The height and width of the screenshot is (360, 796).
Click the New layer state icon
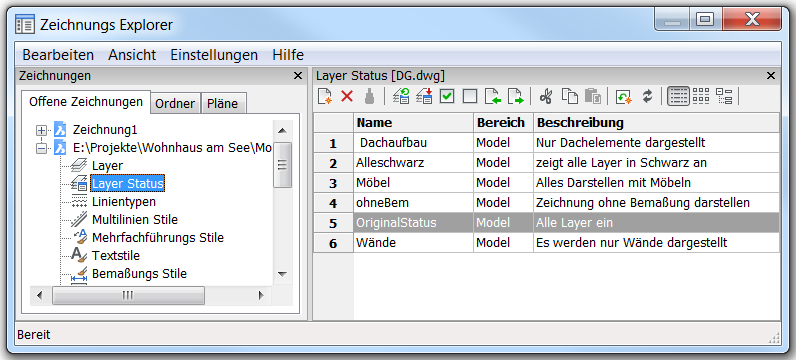pyautogui.click(x=325, y=96)
